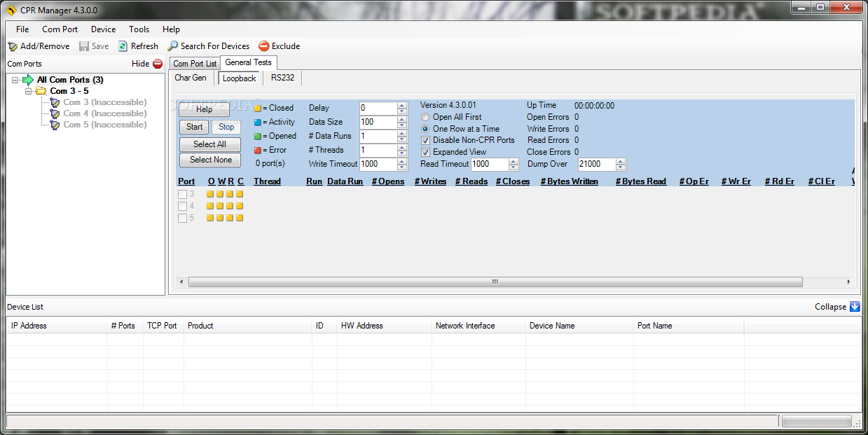Click the HW Address column header
This screenshot has width=868, height=435.
(383, 326)
